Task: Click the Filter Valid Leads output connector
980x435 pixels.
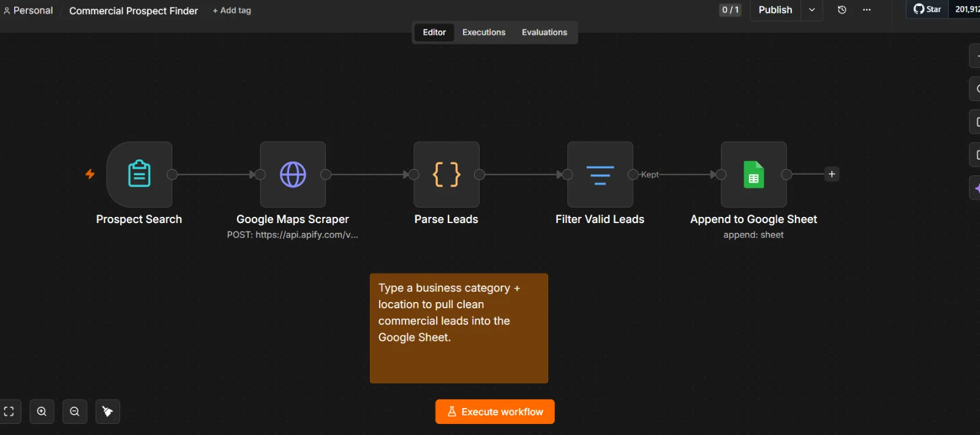Action: point(633,175)
